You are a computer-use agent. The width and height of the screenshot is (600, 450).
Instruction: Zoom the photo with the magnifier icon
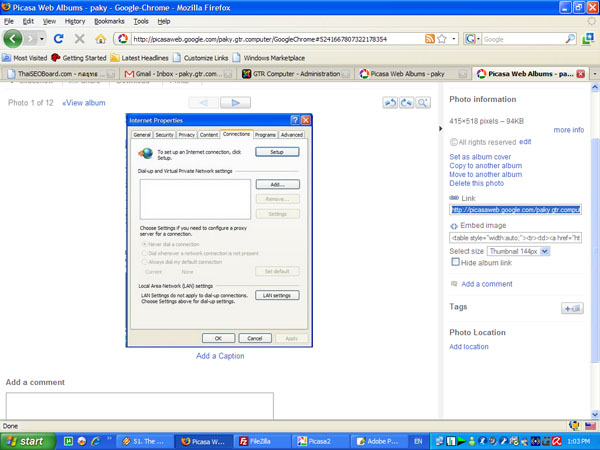(423, 103)
